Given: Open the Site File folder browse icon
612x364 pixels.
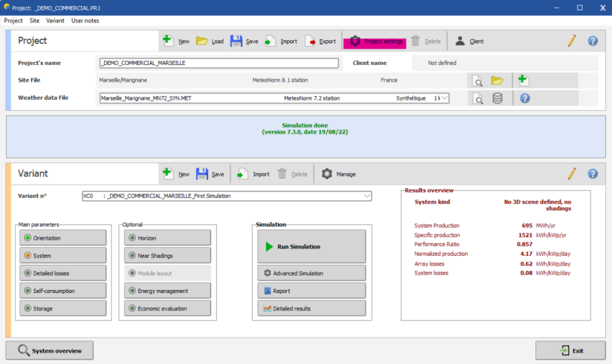Looking at the screenshot, I should pos(497,81).
